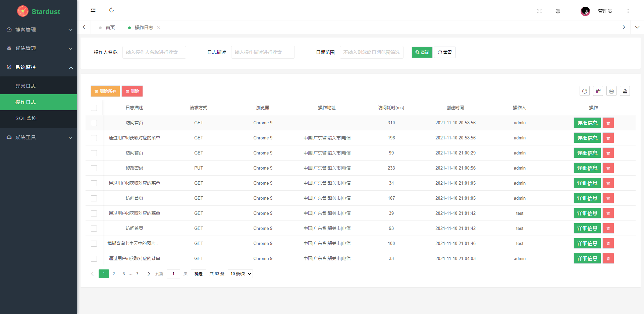Image resolution: width=644 pixels, height=314 pixels.
Task: Open the tab operations dropdown chevron
Action: pos(637,27)
